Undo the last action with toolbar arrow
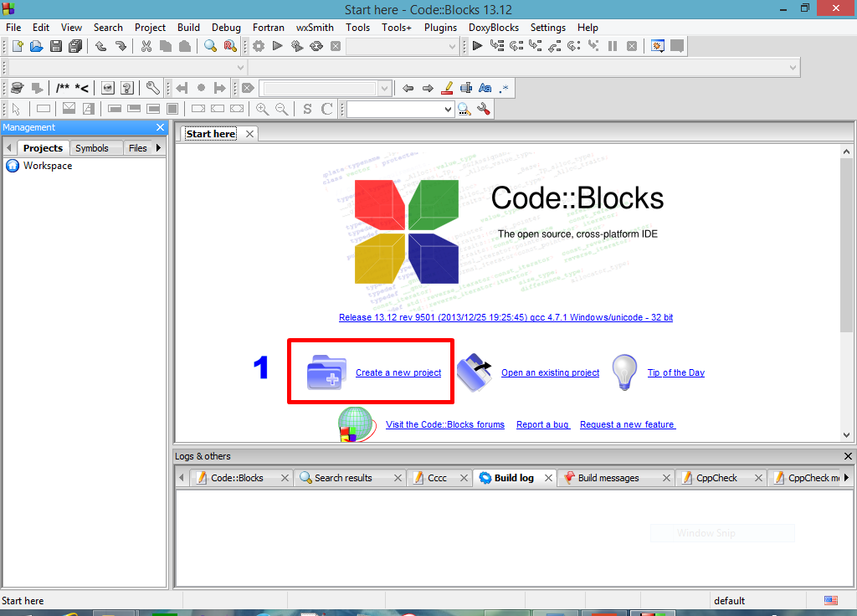 coord(100,47)
